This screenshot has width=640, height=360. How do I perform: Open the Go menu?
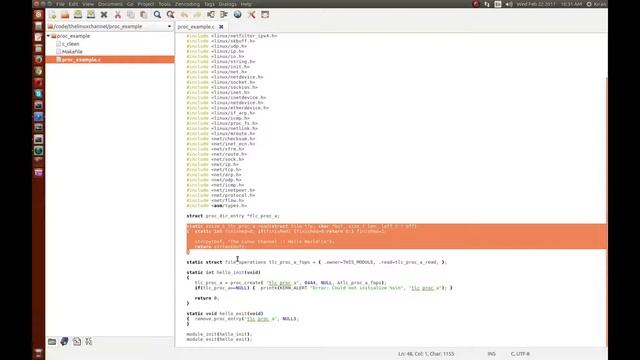point(130,4)
